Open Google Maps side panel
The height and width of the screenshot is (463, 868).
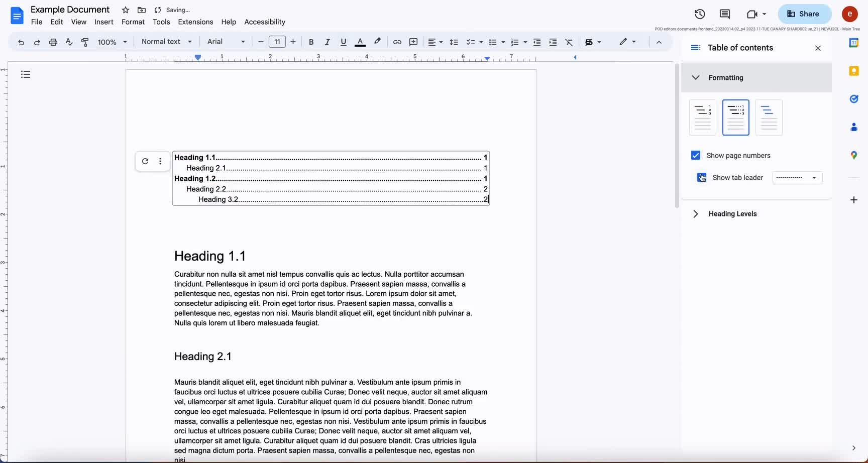(x=853, y=155)
